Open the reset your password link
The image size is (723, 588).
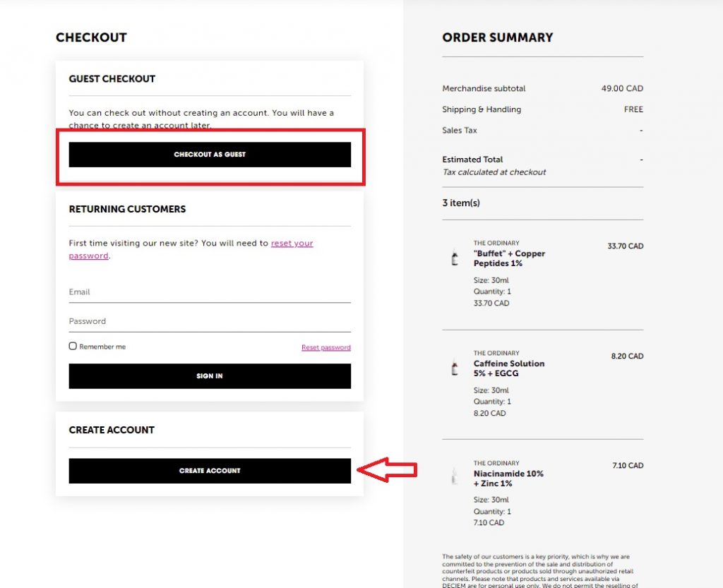292,244
